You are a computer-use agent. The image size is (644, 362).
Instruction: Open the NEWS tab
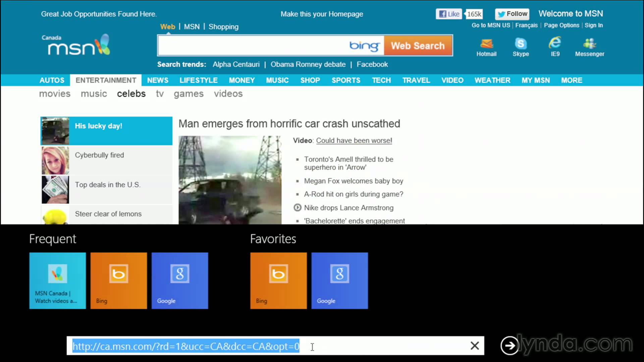(x=158, y=80)
